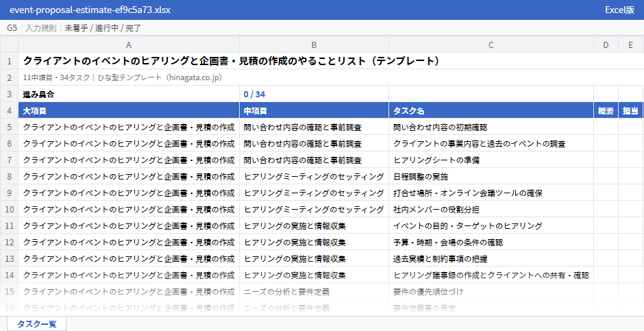Select row 5 header

click(9, 127)
